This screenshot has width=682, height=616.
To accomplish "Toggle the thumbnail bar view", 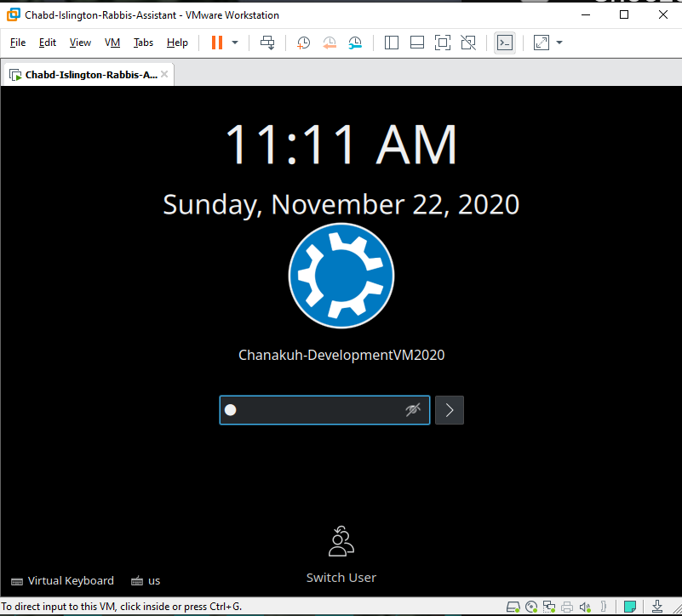I will pos(417,43).
